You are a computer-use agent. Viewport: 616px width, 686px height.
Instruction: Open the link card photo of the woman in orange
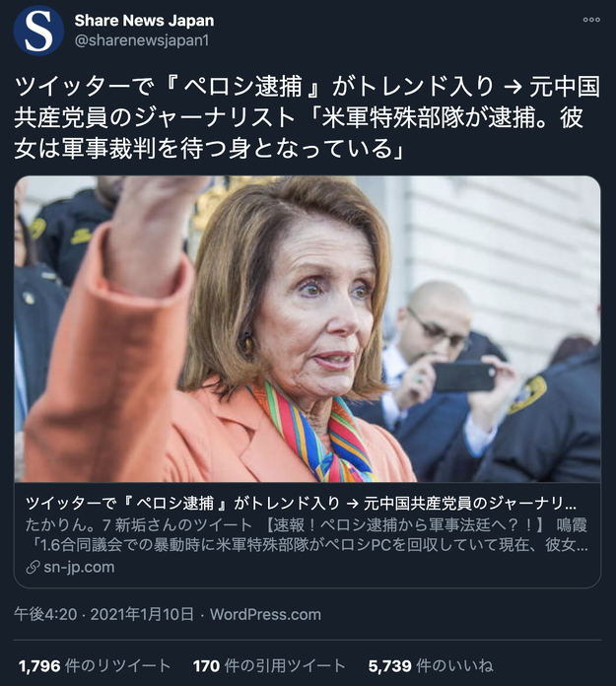(308, 329)
